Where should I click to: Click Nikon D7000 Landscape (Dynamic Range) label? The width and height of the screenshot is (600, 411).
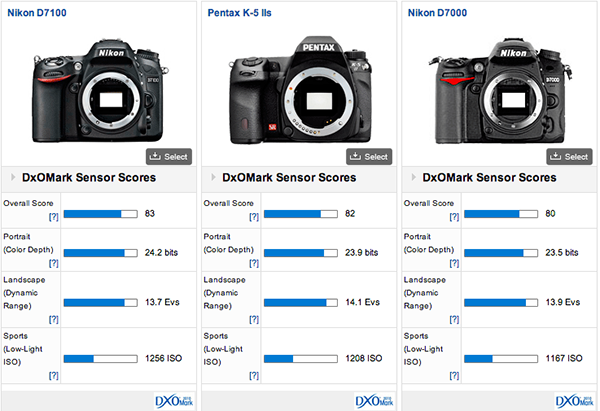425,293
